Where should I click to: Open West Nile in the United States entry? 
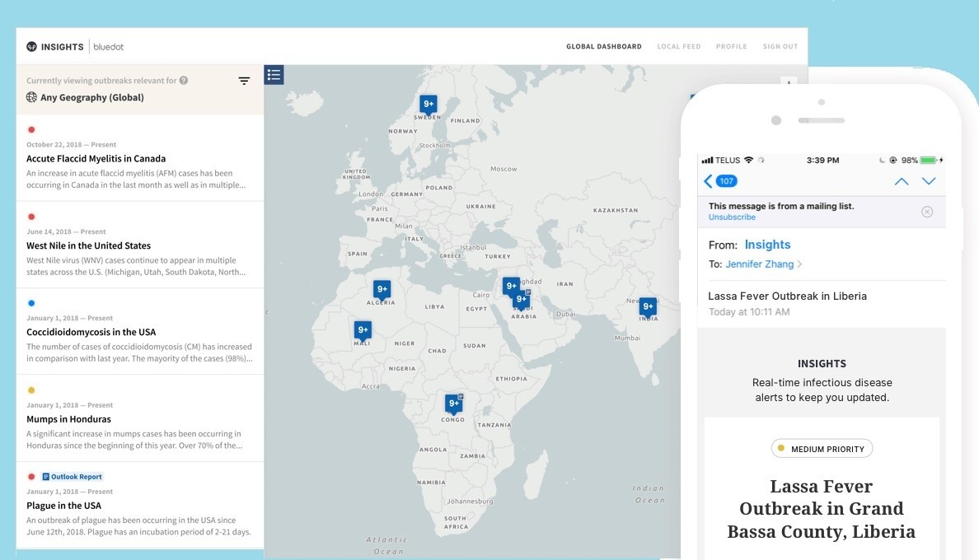point(140,245)
